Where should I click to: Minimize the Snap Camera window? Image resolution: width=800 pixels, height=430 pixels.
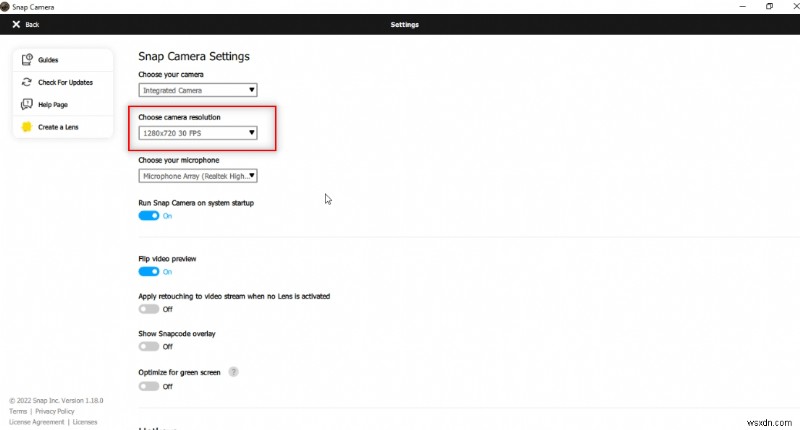pos(742,7)
